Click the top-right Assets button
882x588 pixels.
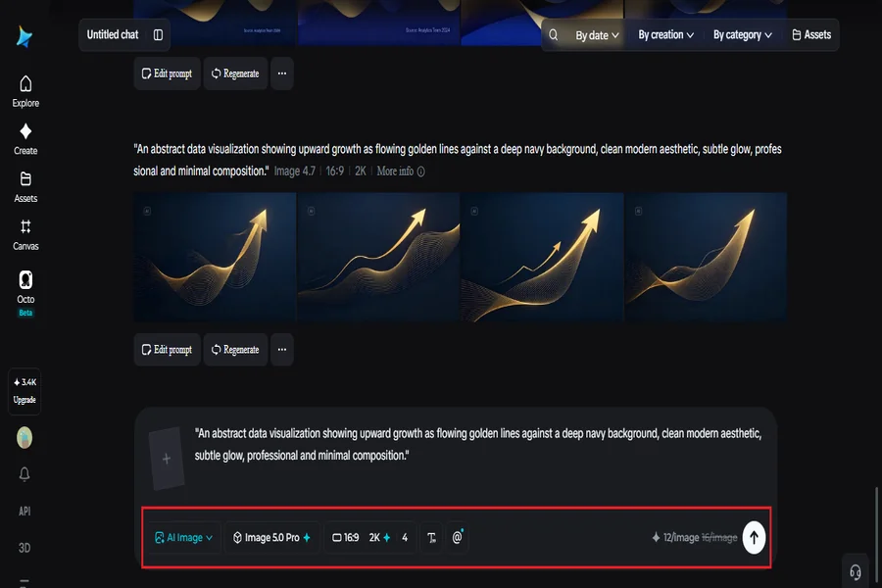pyautogui.click(x=811, y=35)
